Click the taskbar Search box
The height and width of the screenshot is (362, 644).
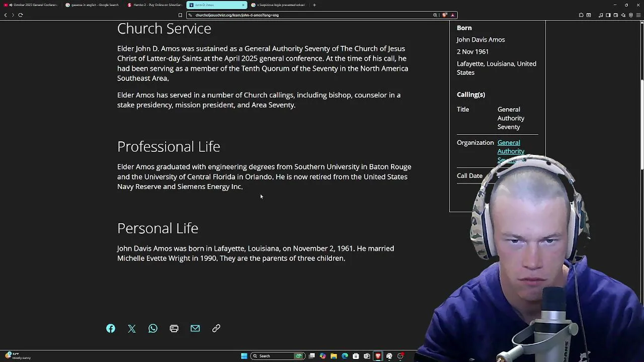tap(278, 356)
